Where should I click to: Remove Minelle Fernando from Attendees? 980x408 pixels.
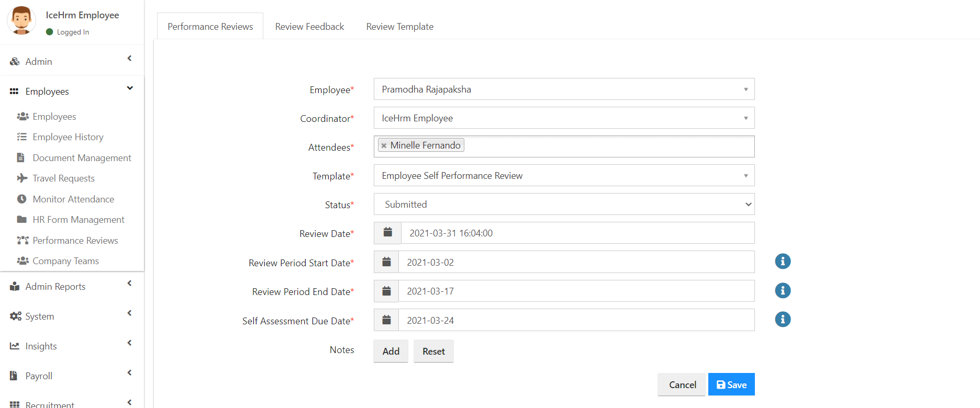tap(384, 145)
